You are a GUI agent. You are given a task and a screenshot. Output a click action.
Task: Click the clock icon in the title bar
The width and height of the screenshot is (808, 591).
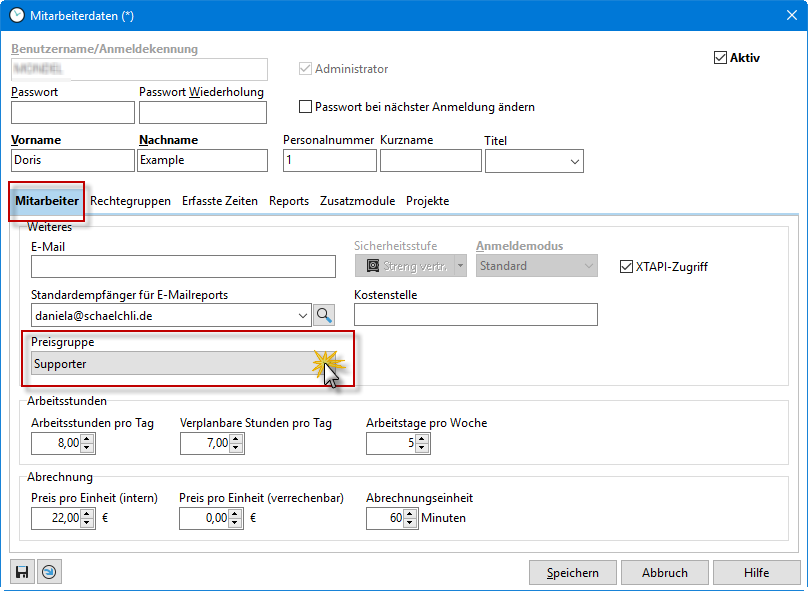pyautogui.click(x=17, y=16)
